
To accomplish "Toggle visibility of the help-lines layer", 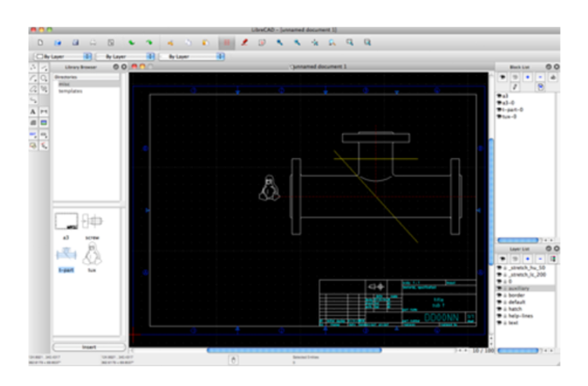I will [499, 316].
